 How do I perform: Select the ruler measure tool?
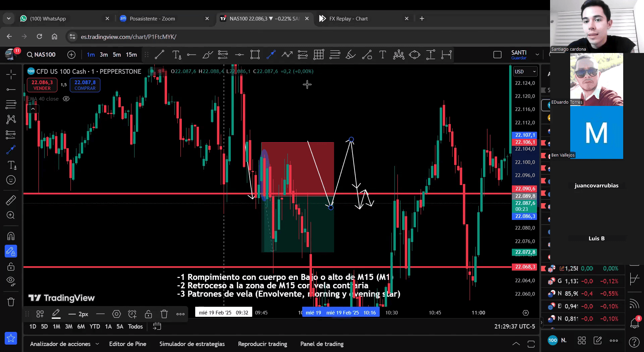click(11, 200)
